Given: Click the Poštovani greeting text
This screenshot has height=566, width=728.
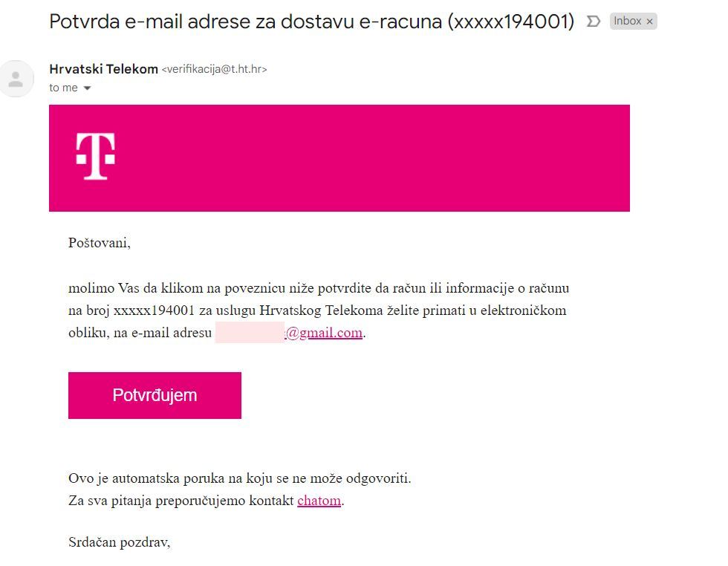Looking at the screenshot, I should (100, 243).
